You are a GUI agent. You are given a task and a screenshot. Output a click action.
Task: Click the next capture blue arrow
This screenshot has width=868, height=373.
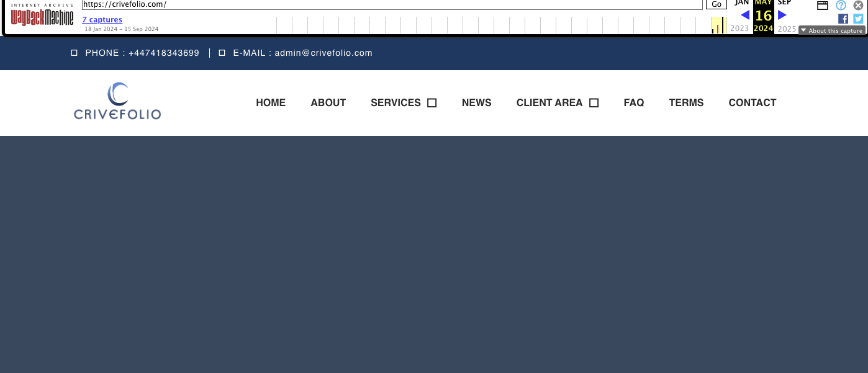tap(781, 15)
